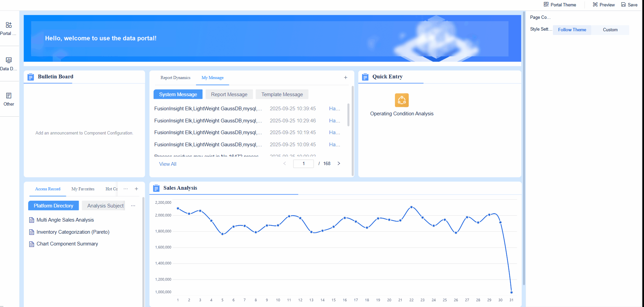644x307 pixels.
Task: Open Multi Angle Sales Analysis report
Action: click(65, 220)
